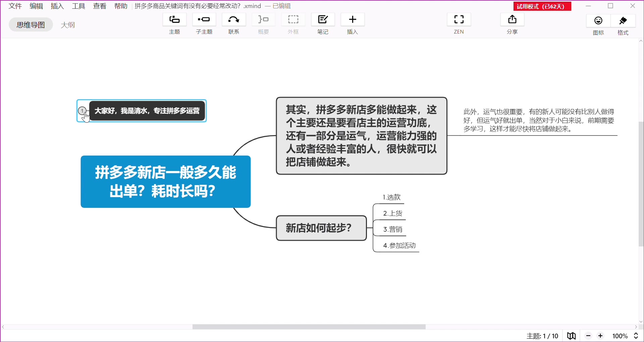644x342 pixels.
Task: Select the subtopic text 此外，运气也很重要
Action: click(539, 120)
